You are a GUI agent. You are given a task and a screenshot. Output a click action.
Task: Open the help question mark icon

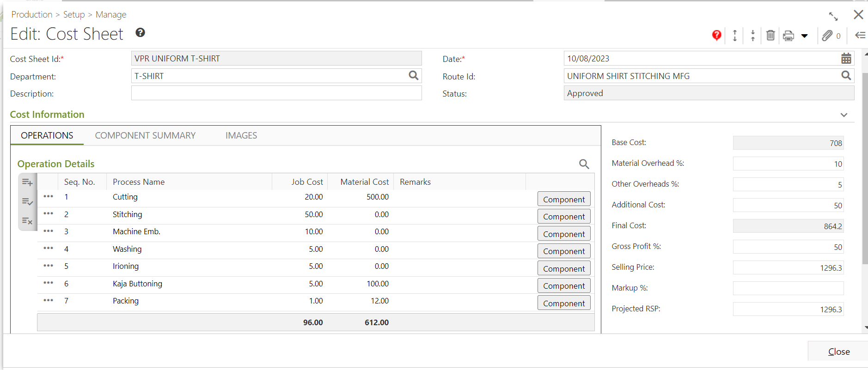[141, 32]
